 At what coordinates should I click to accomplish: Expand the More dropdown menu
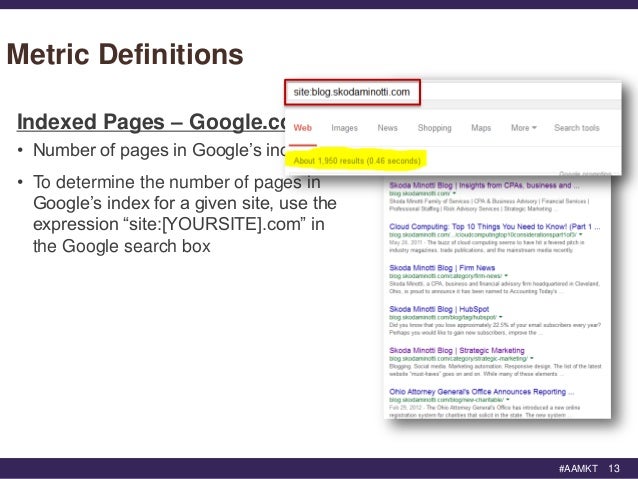pos(524,128)
